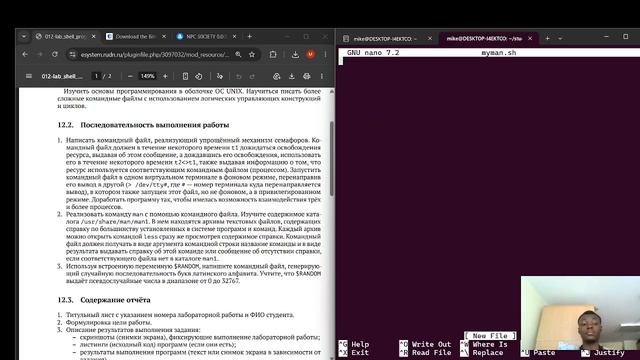Click the GNU nano 7.2 title text

373,53
